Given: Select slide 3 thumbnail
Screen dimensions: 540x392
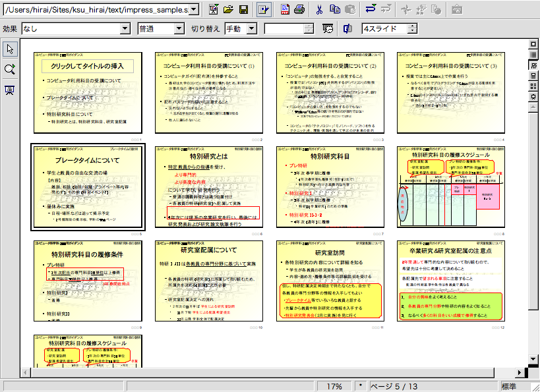Looking at the screenshot, I should pos(330,93).
